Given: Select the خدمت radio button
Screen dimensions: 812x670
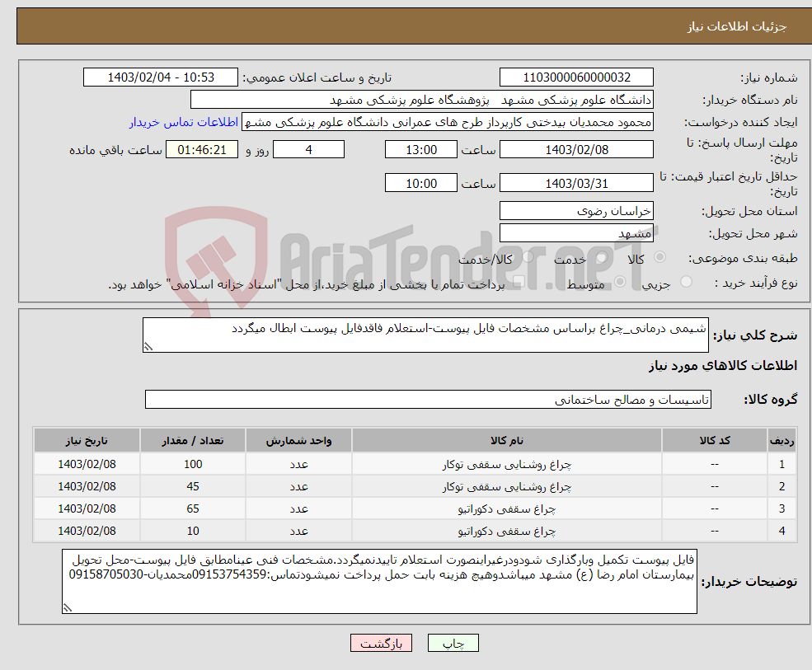Looking at the screenshot, I should click(601, 257).
